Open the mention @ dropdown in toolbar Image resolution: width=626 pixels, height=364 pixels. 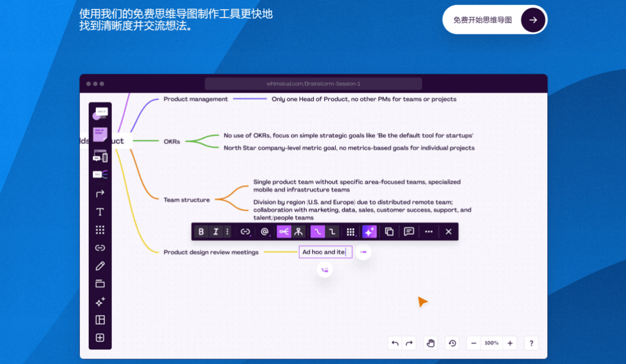pyautogui.click(x=265, y=232)
